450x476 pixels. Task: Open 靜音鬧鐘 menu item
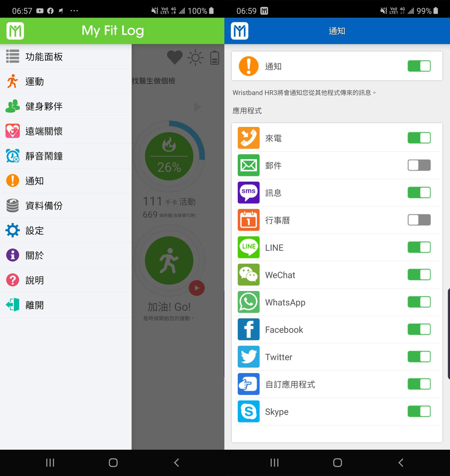coord(66,156)
